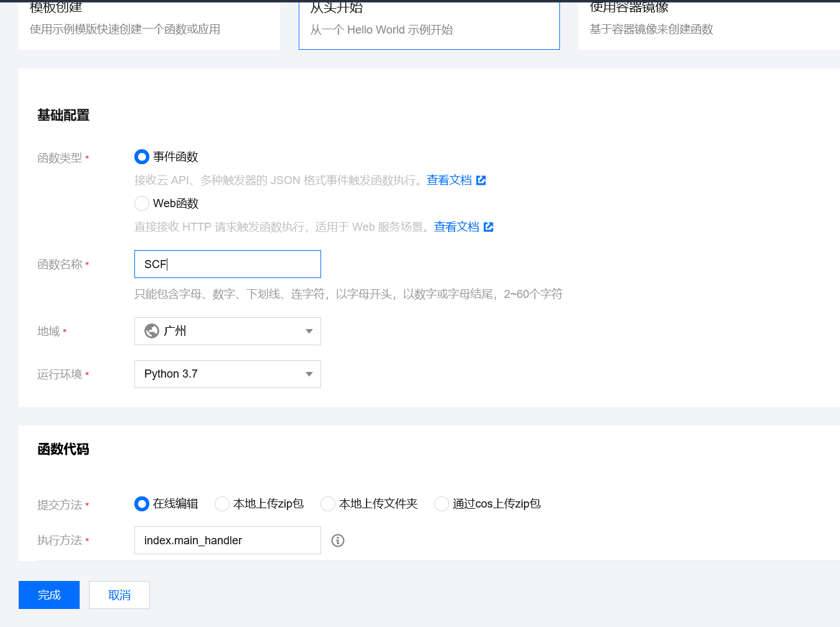
Task: Select 在线编辑 submission method
Action: pyautogui.click(x=142, y=504)
